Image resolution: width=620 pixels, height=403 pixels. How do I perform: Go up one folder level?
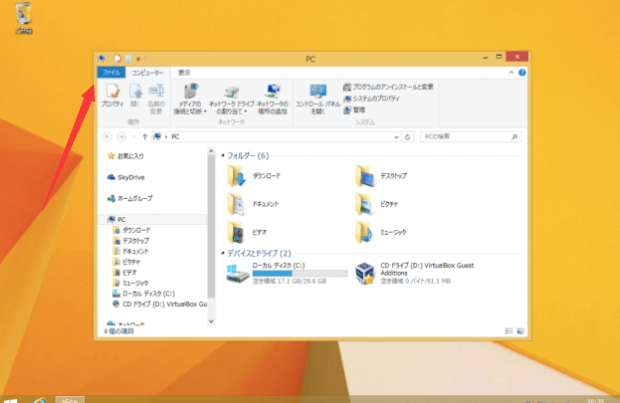tap(145, 136)
